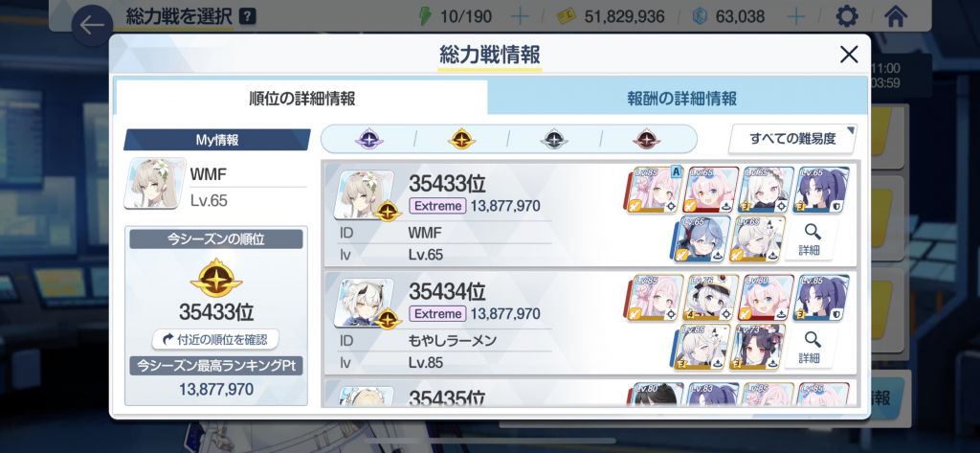Select 順位の詳細情報 tab
Image resolution: width=980 pixels, height=453 pixels.
point(301,98)
